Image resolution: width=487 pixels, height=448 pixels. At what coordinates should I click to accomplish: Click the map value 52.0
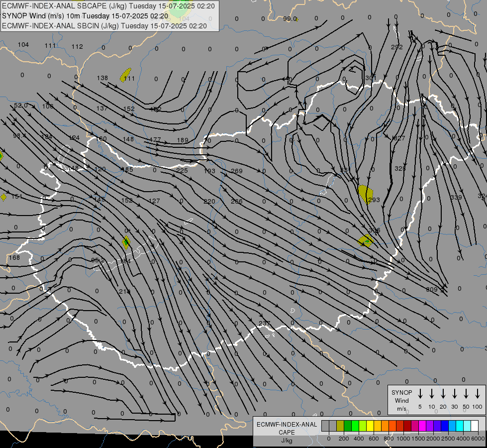point(21,106)
